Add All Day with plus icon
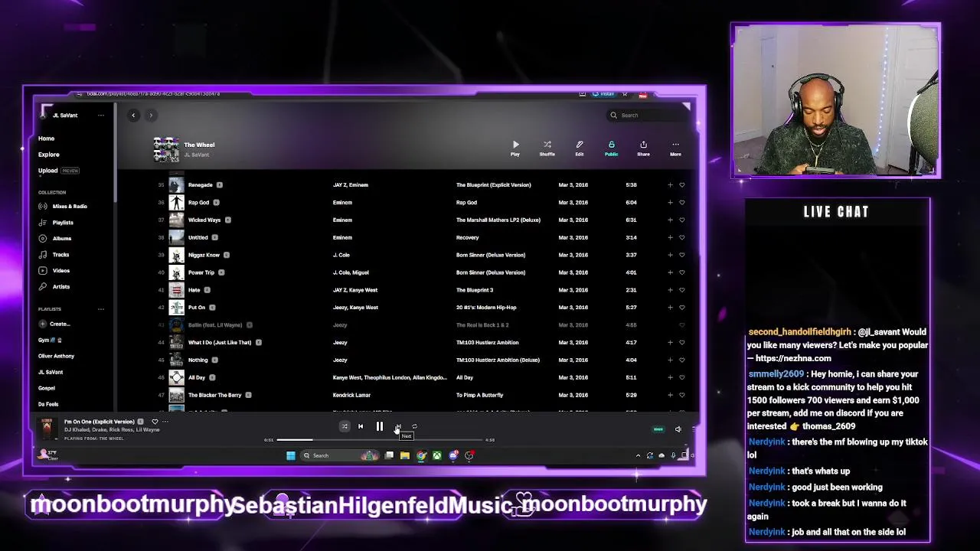The width and height of the screenshot is (980, 551). [670, 377]
